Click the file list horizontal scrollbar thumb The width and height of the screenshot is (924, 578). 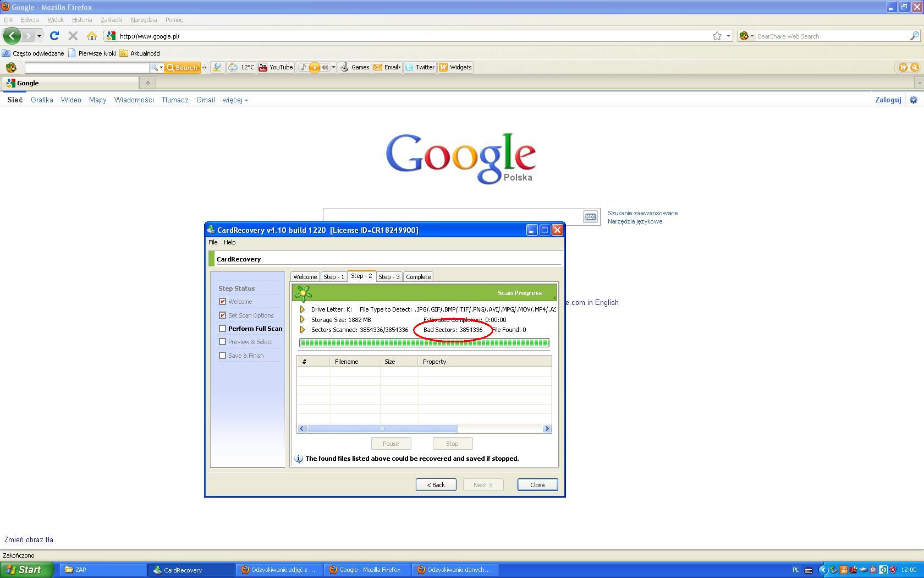click(382, 429)
